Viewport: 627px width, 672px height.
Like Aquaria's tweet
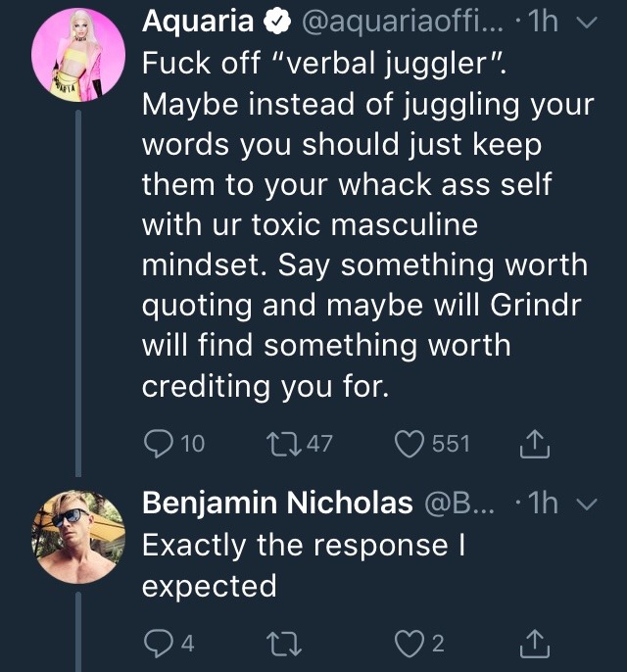pyautogui.click(x=410, y=445)
